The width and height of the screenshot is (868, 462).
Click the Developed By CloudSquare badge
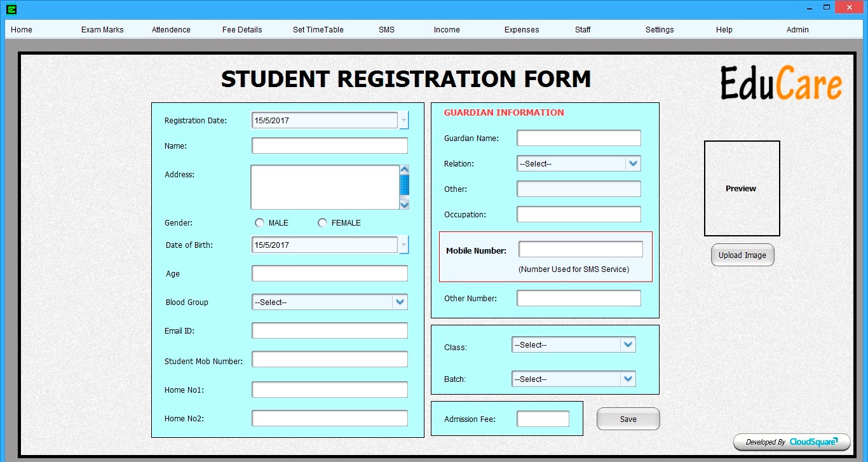(x=792, y=442)
